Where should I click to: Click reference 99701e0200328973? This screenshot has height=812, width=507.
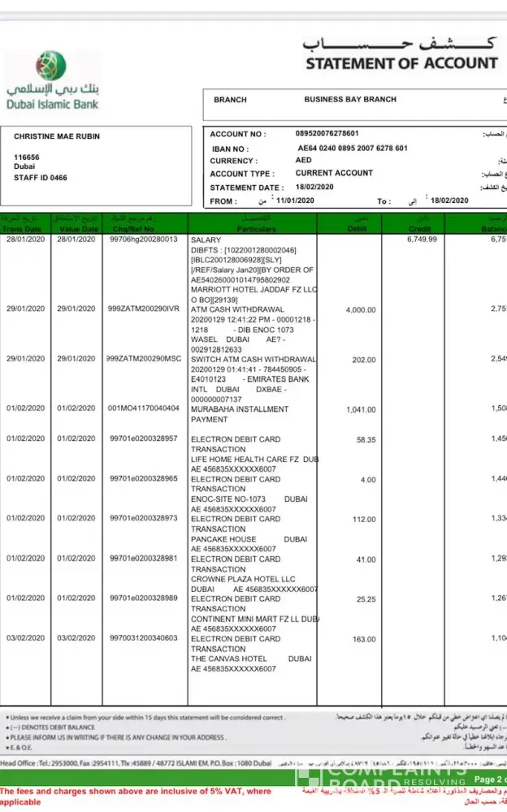pos(144,518)
